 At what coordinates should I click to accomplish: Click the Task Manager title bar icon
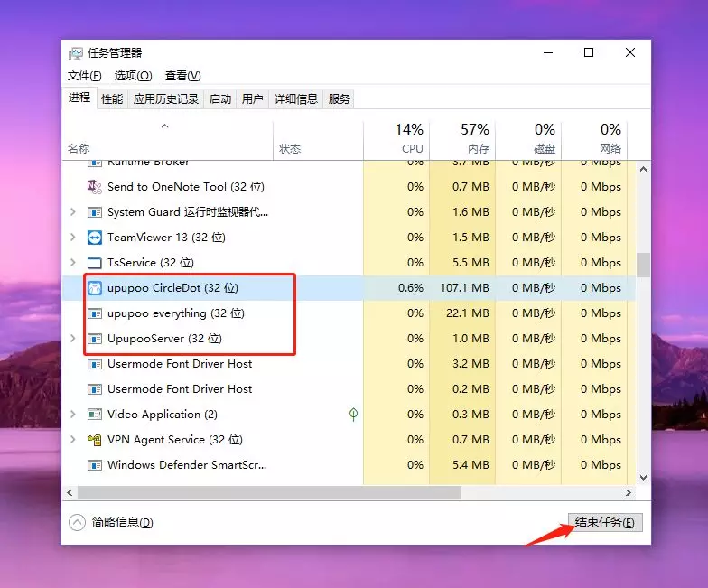tap(76, 53)
